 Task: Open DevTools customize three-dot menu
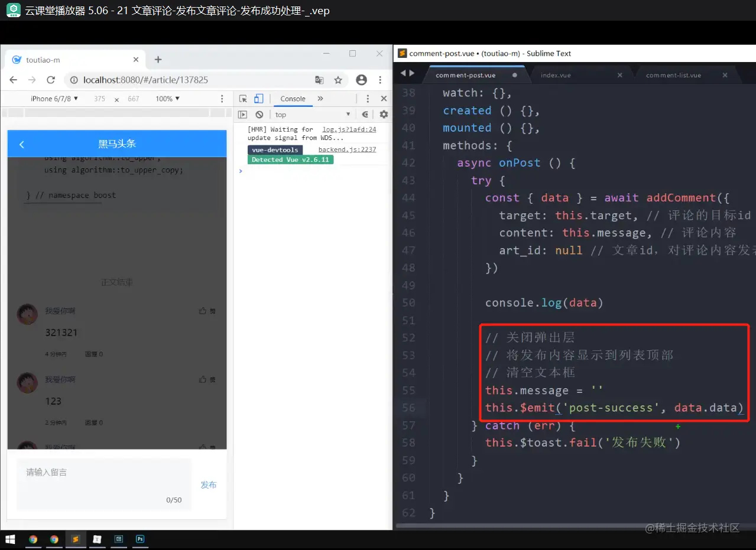[x=368, y=99]
